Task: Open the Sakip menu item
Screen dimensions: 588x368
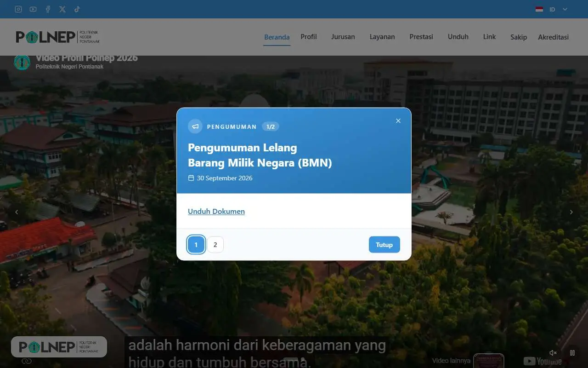Action: point(519,37)
